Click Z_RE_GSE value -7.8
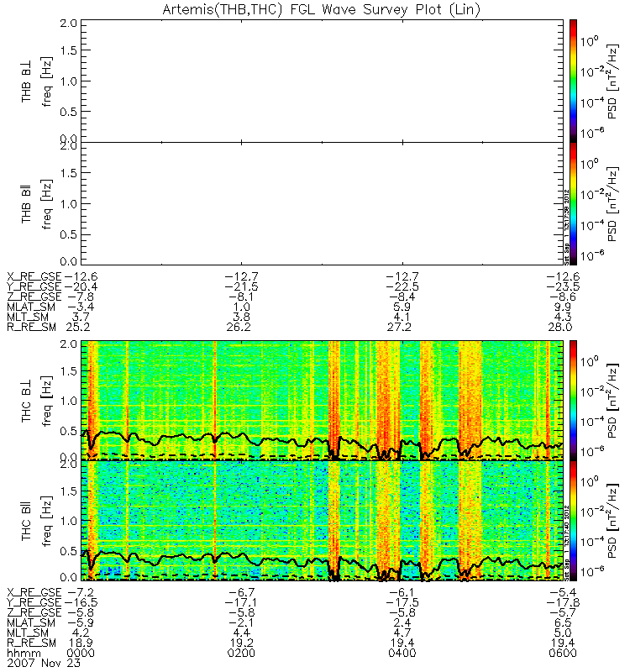This screenshot has width=630, height=672. click(81, 297)
